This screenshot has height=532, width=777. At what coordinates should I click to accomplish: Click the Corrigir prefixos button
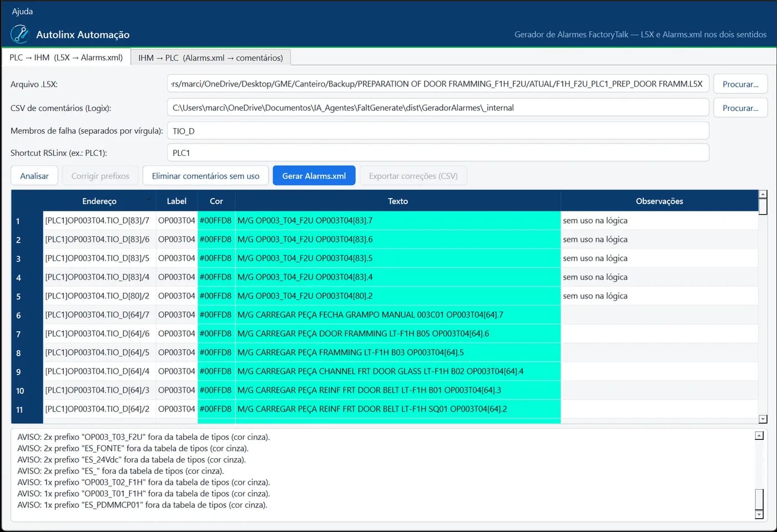pyautogui.click(x=100, y=176)
